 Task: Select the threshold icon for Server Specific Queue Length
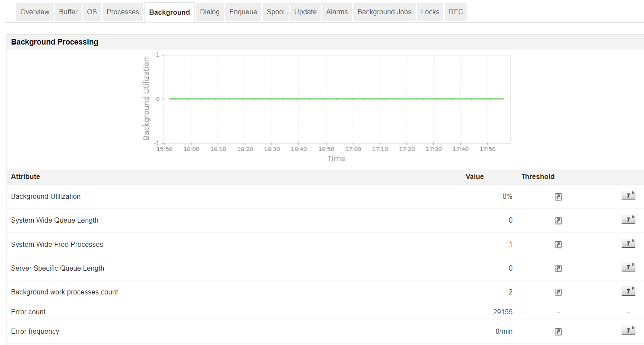pos(558,268)
